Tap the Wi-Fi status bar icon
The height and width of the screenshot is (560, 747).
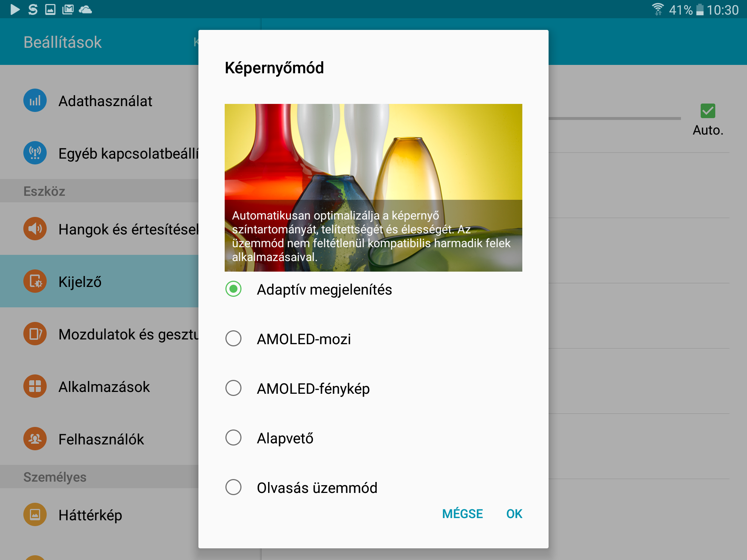658,9
